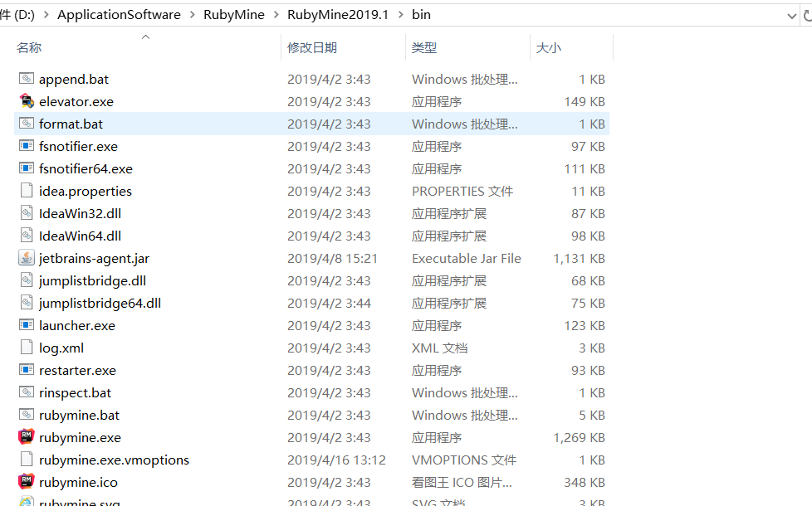Click the rinspect.bat file icon
The height and width of the screenshot is (506, 812).
pyautogui.click(x=27, y=392)
